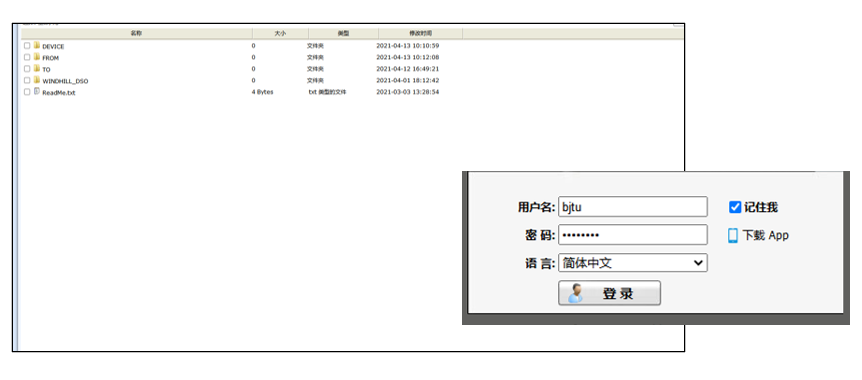Click the 记住我 label text

click(761, 207)
